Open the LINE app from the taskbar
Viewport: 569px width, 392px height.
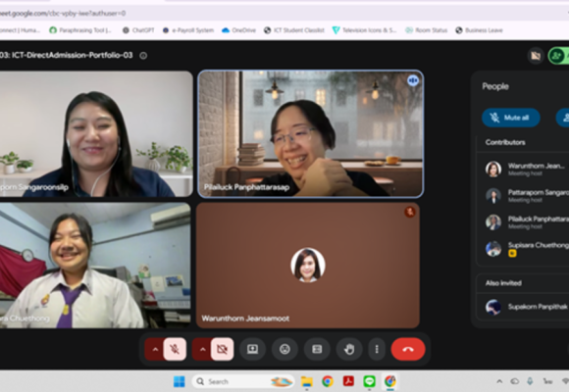370,381
